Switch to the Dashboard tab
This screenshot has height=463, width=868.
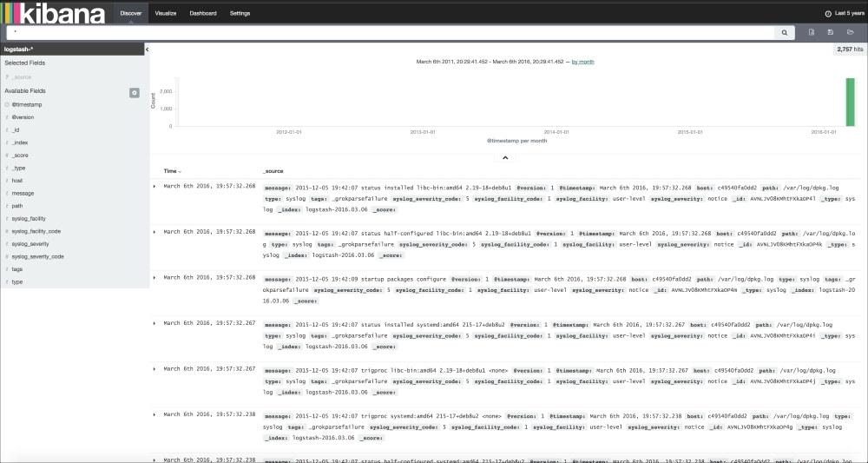[x=203, y=14]
